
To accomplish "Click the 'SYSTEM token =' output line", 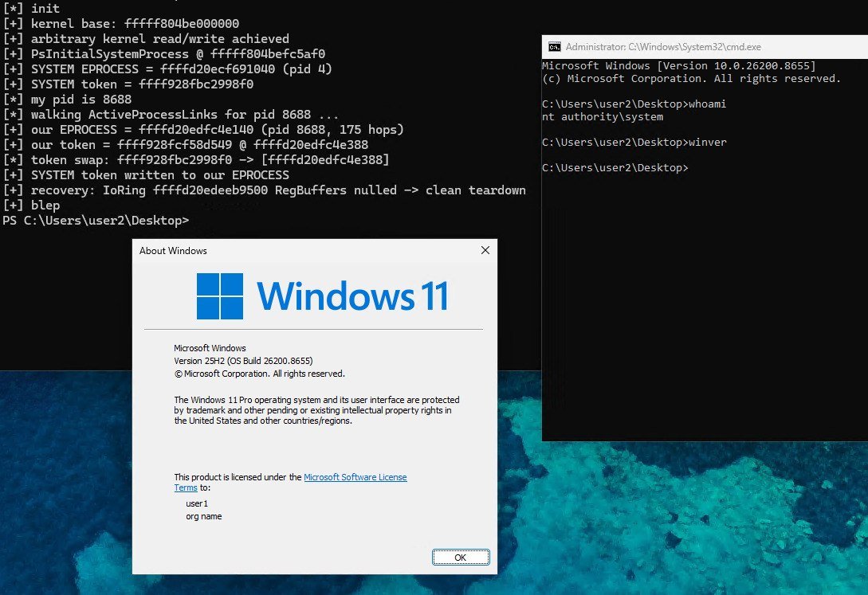I will tap(128, 84).
